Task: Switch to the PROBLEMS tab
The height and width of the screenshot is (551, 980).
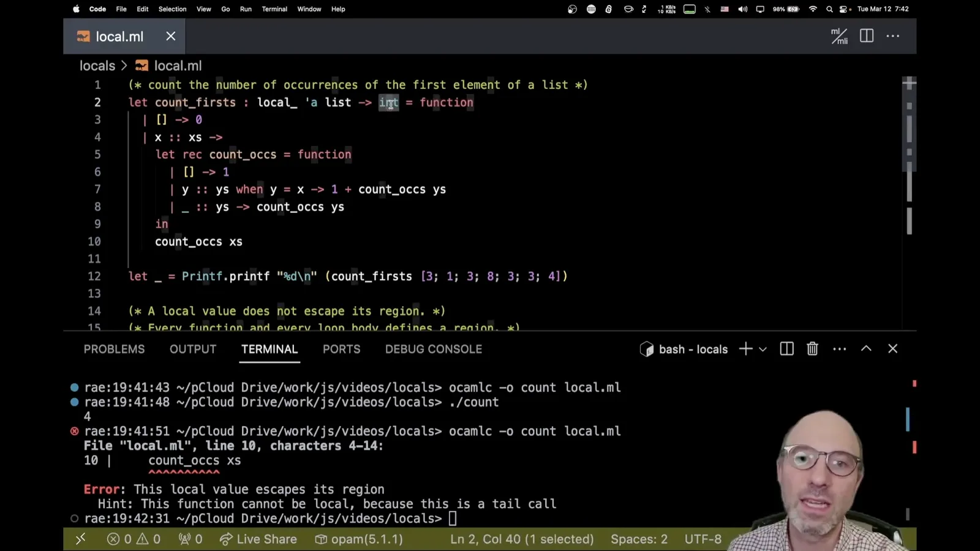Action: (114, 349)
